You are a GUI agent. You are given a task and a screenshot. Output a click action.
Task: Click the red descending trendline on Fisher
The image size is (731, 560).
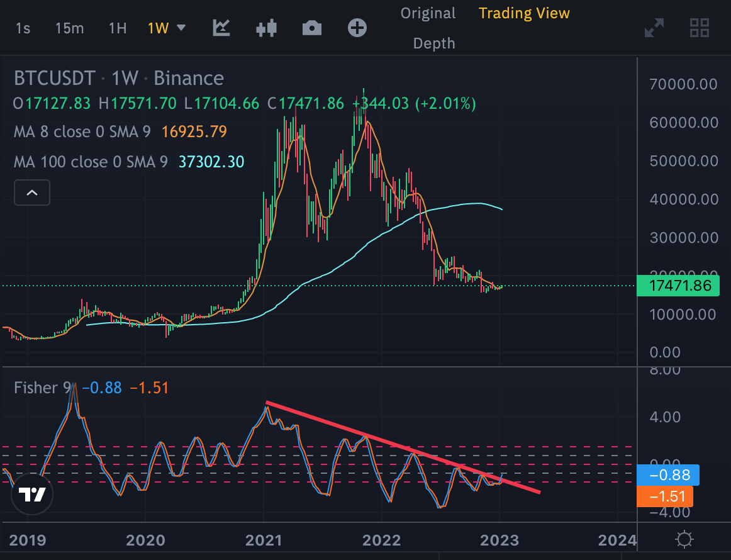(x=403, y=447)
